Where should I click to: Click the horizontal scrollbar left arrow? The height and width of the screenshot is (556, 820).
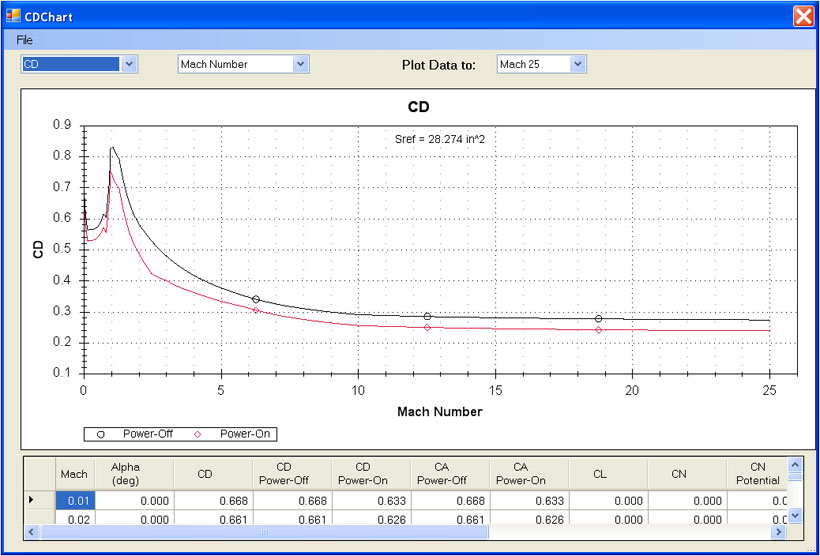tap(31, 532)
